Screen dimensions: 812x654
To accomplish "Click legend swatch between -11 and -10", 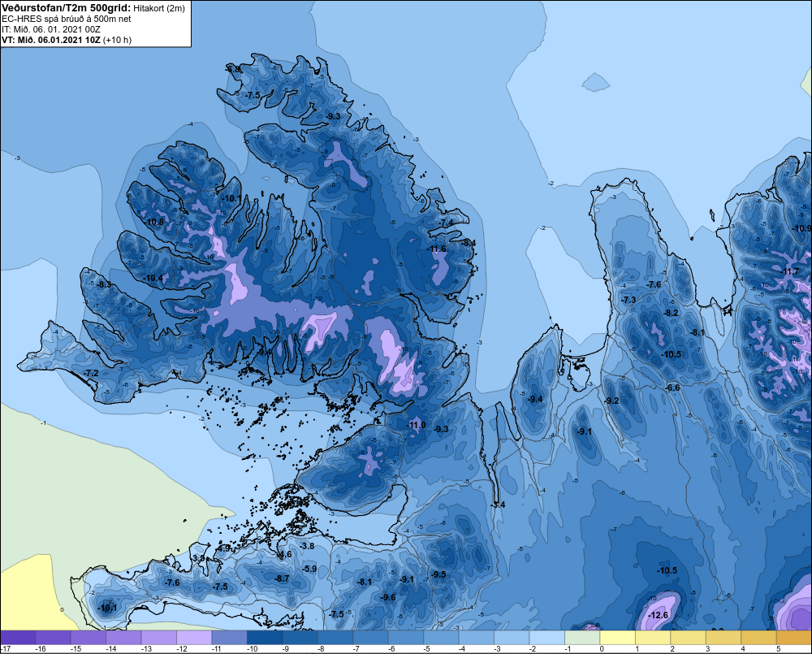I will point(230,638).
